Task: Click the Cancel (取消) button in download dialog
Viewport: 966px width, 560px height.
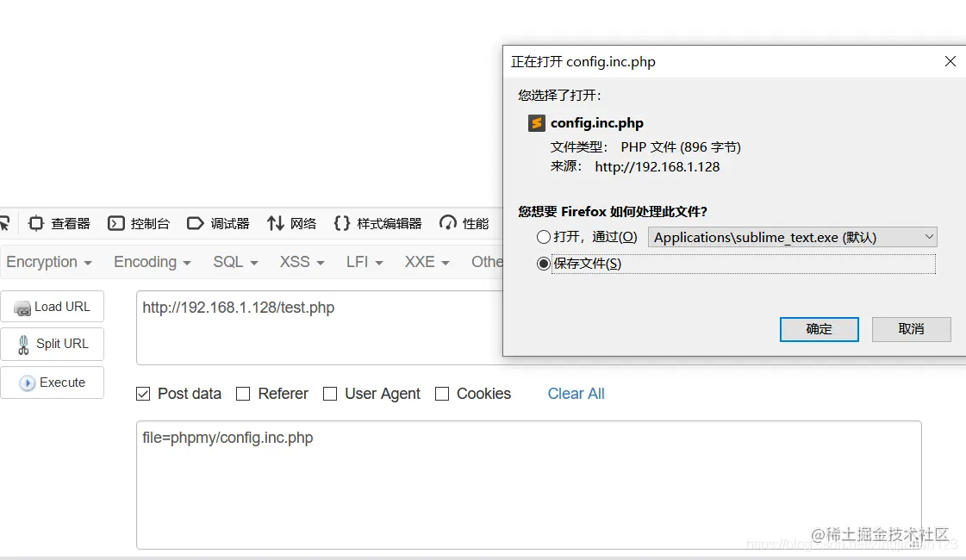Action: 911,329
